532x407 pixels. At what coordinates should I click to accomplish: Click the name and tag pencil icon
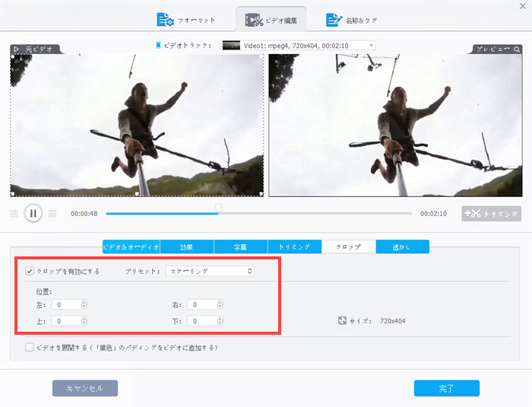tap(334, 20)
